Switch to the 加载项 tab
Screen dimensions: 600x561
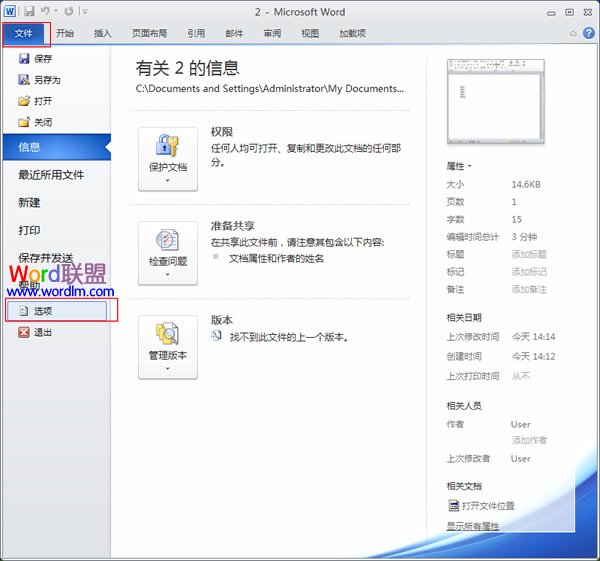[352, 34]
